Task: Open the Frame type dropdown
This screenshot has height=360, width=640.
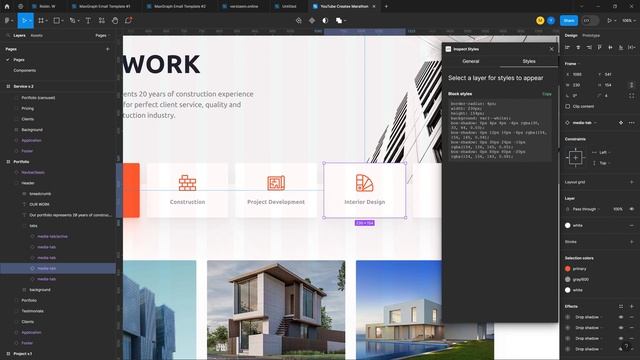Action: 572,64
